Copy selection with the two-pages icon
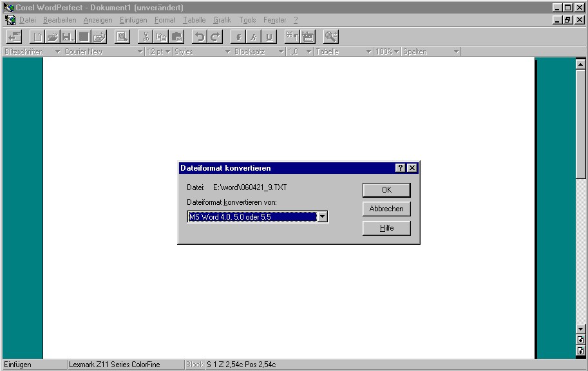The height and width of the screenshot is (371, 588). coord(161,37)
